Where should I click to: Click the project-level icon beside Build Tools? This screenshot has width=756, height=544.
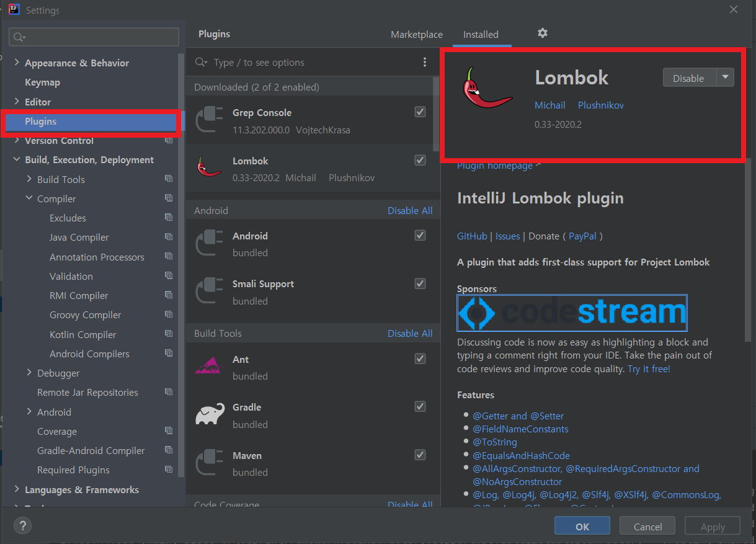[169, 179]
